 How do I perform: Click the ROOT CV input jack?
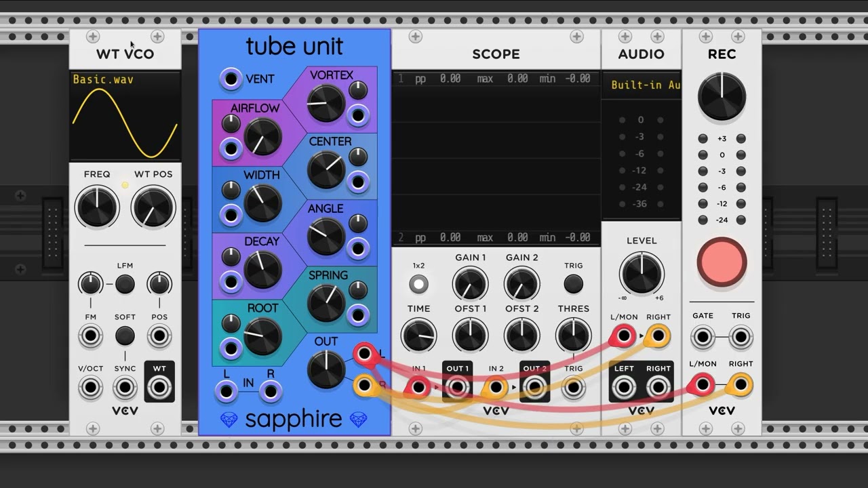tap(231, 348)
